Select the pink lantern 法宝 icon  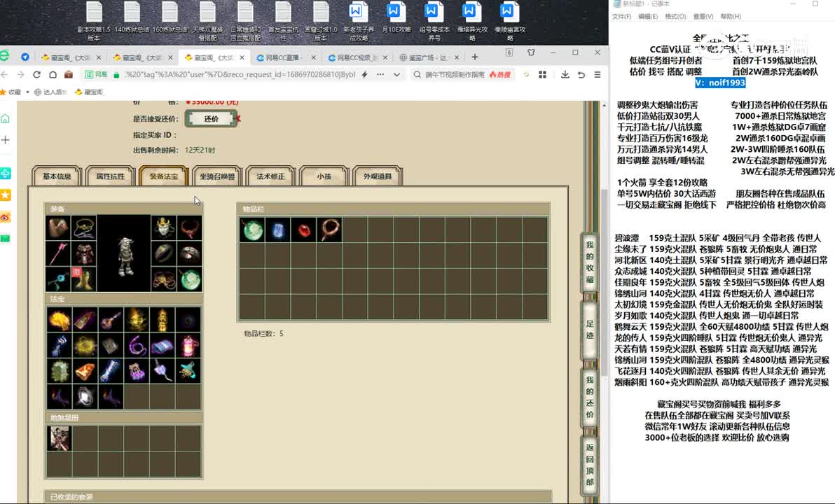(189, 346)
